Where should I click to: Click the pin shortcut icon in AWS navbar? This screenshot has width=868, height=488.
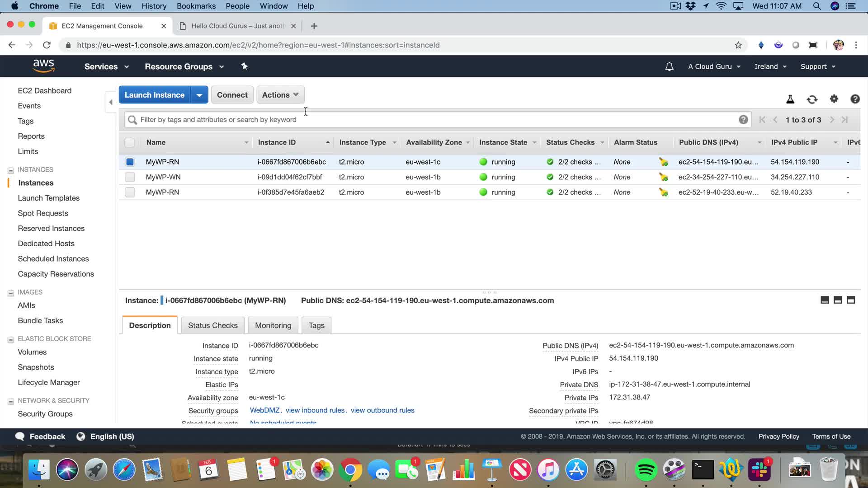244,66
